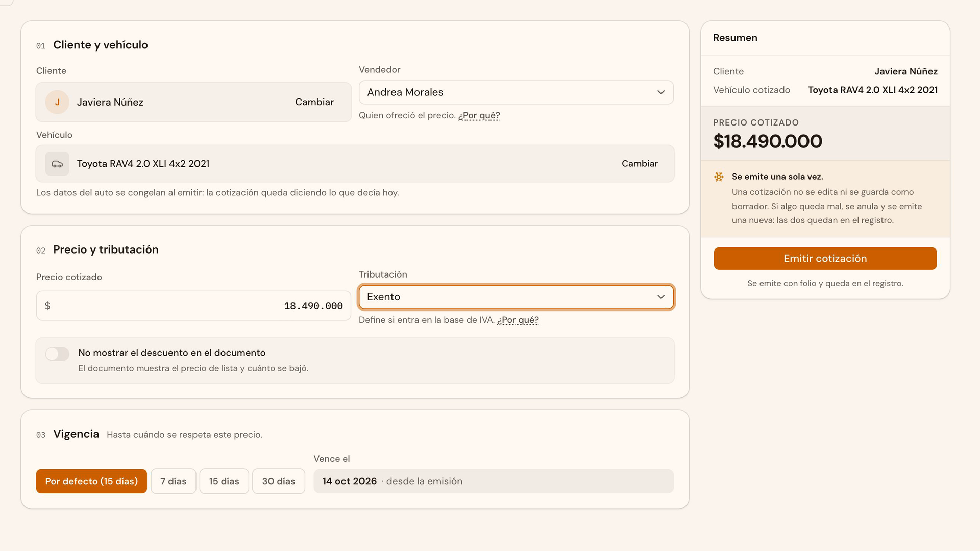The image size is (980, 551).
Task: Click the Vehículo cotizado label
Action: pyautogui.click(x=751, y=90)
